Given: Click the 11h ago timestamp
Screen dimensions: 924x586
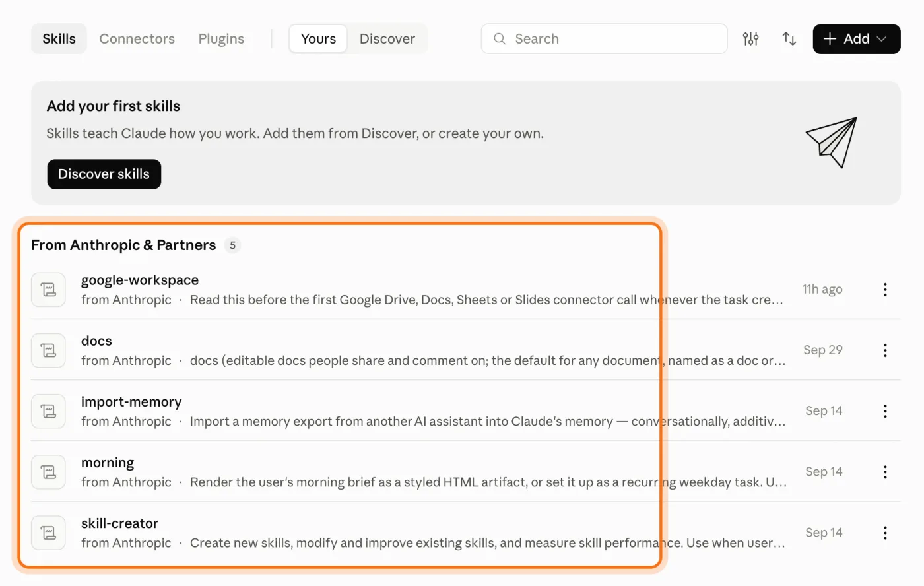Looking at the screenshot, I should 822,289.
